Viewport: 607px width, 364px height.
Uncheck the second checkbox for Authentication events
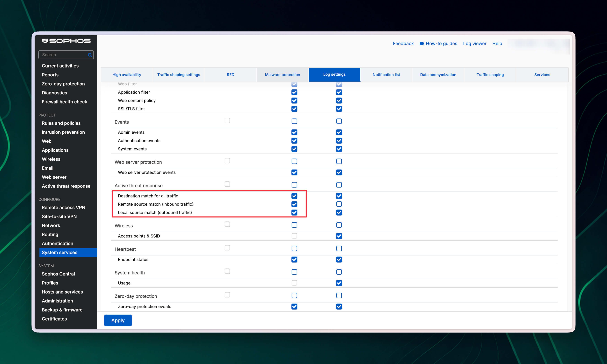point(339,141)
